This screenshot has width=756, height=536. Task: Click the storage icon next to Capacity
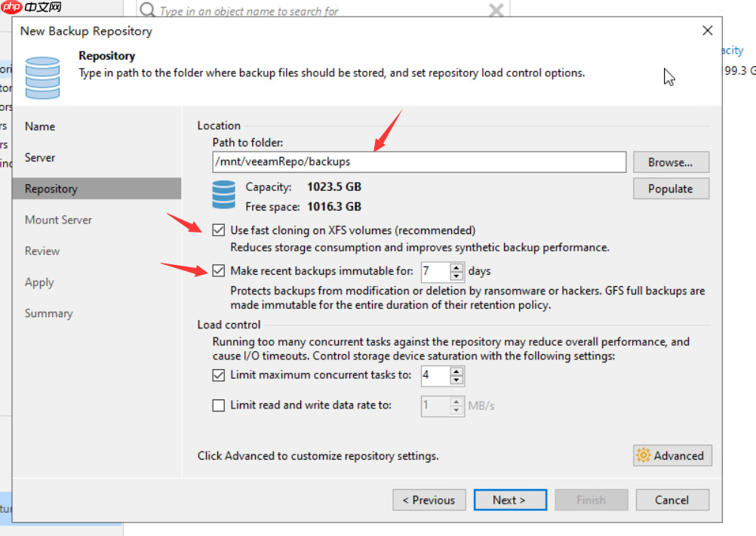point(223,195)
